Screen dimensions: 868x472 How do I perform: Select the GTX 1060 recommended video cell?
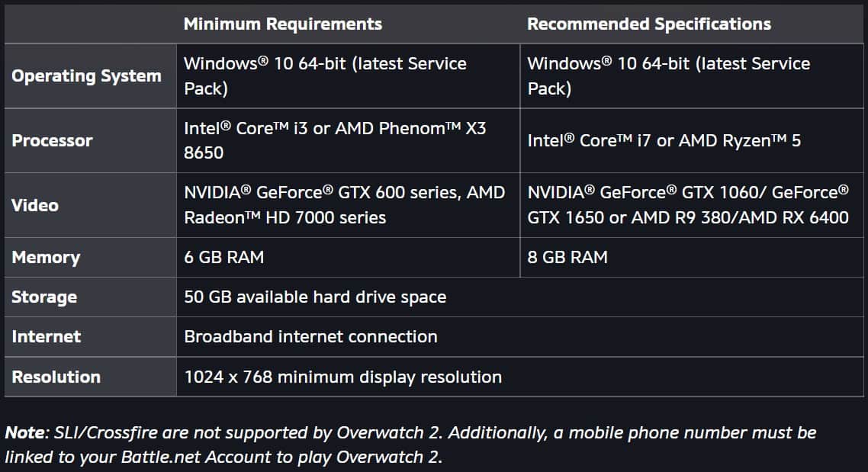[x=688, y=205]
